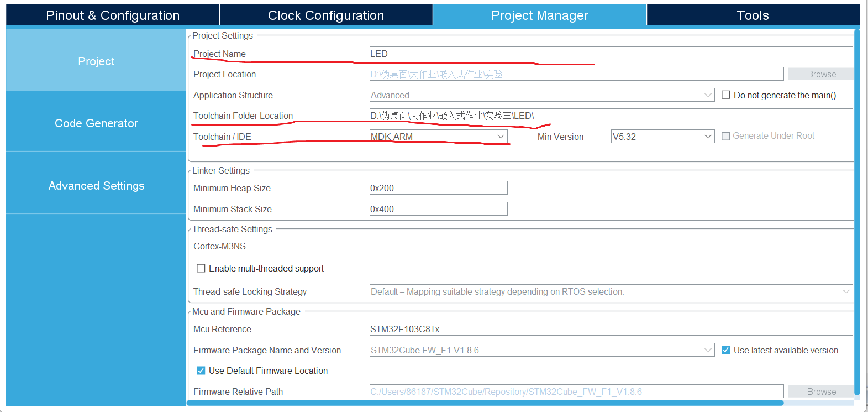The width and height of the screenshot is (868, 412).
Task: Click the Toolchain Folder Location field
Action: coord(611,116)
